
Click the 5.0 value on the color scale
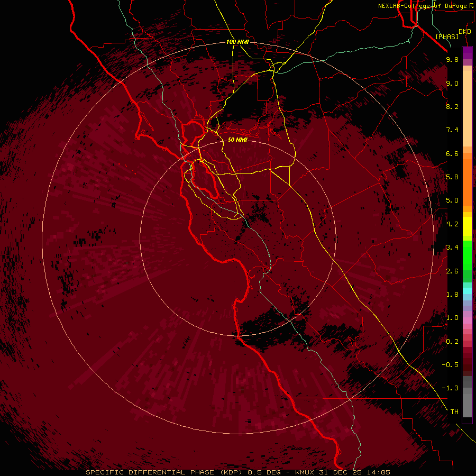pos(452,200)
